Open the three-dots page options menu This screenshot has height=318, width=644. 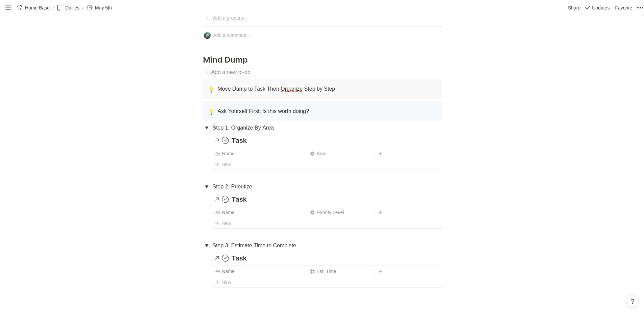coord(640,8)
